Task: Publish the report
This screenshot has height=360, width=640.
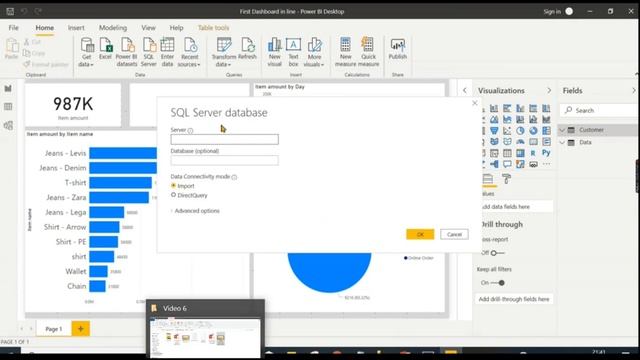Action: click(x=398, y=49)
